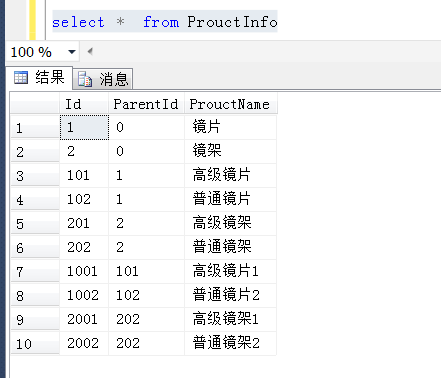Click the Id cell with value 1001
Viewport: 441px width, 378px height.
[84, 271]
